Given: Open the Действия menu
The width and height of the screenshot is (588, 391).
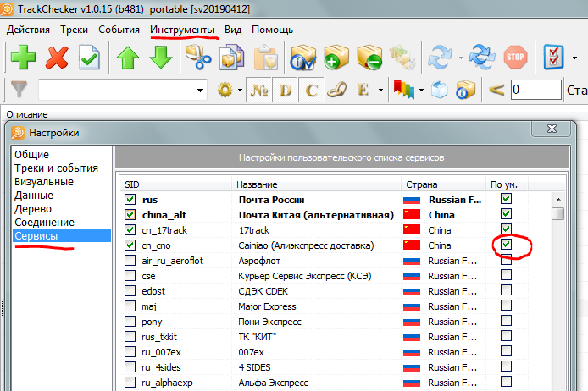Looking at the screenshot, I should tap(28, 30).
